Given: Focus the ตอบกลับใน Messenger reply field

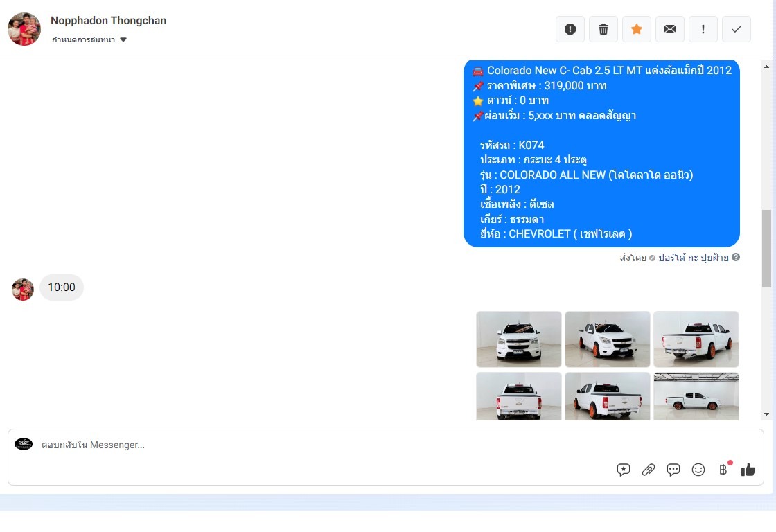Looking at the screenshot, I should coord(385,445).
